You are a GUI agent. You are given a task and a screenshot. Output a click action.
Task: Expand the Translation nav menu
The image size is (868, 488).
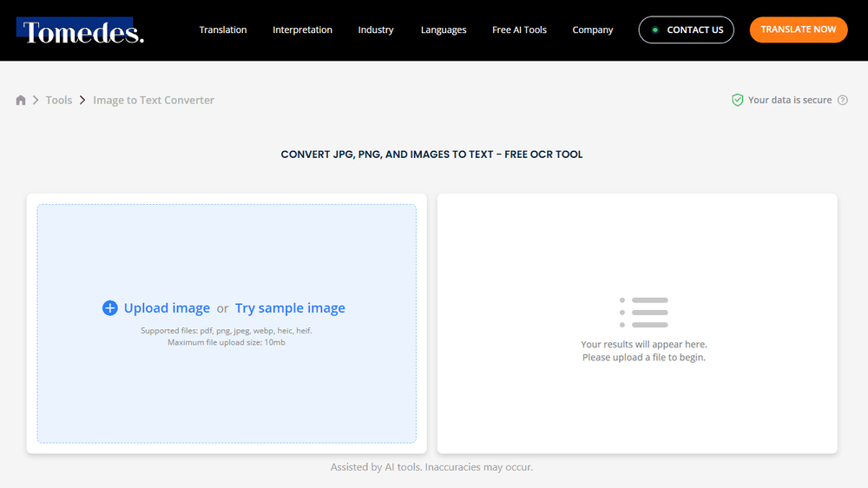(223, 30)
